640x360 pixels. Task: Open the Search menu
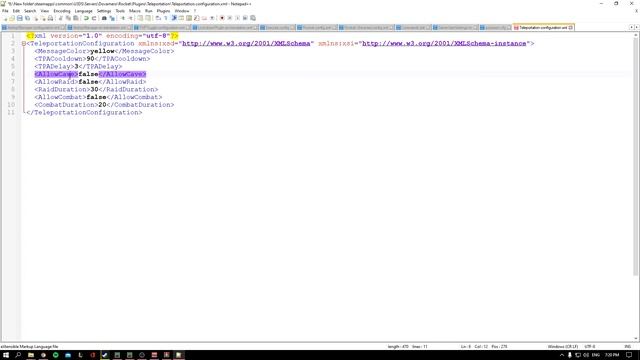[30, 11]
